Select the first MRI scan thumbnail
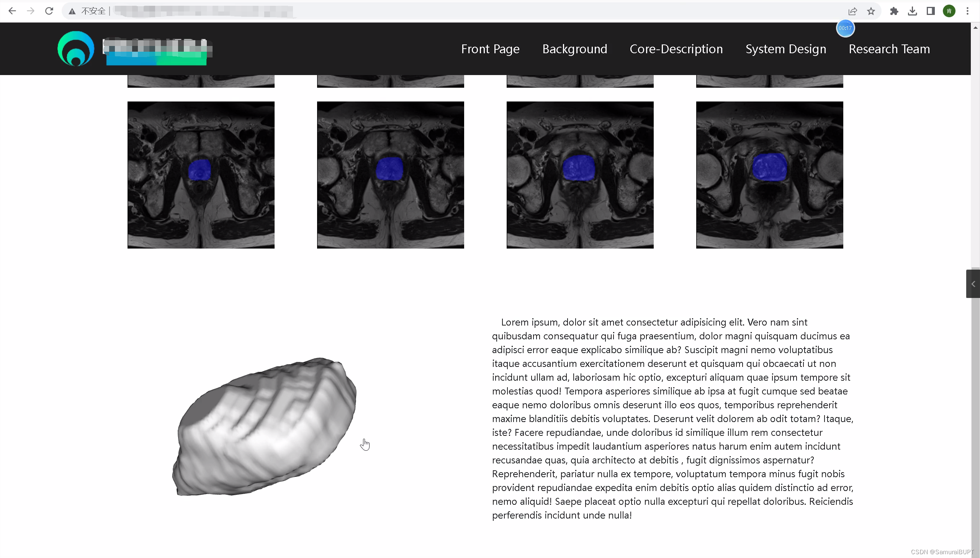The width and height of the screenshot is (980, 558). coord(201,175)
